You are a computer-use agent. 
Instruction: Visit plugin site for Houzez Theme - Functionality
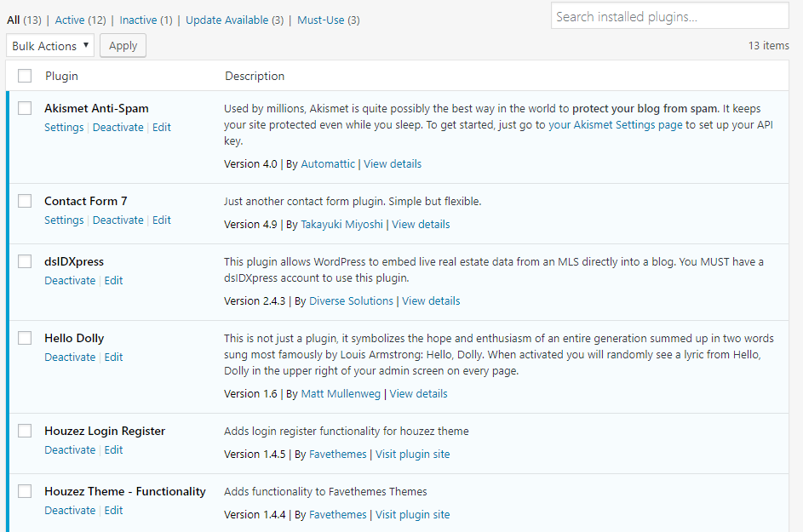point(412,515)
